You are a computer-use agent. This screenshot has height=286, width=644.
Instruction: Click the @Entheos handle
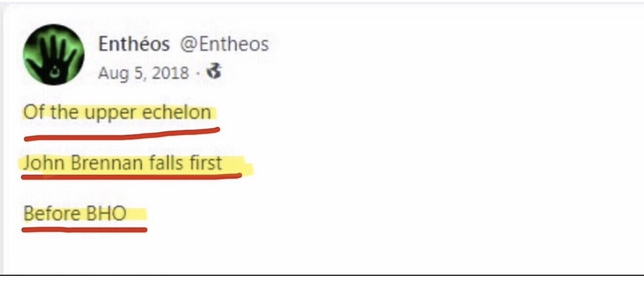tap(224, 45)
